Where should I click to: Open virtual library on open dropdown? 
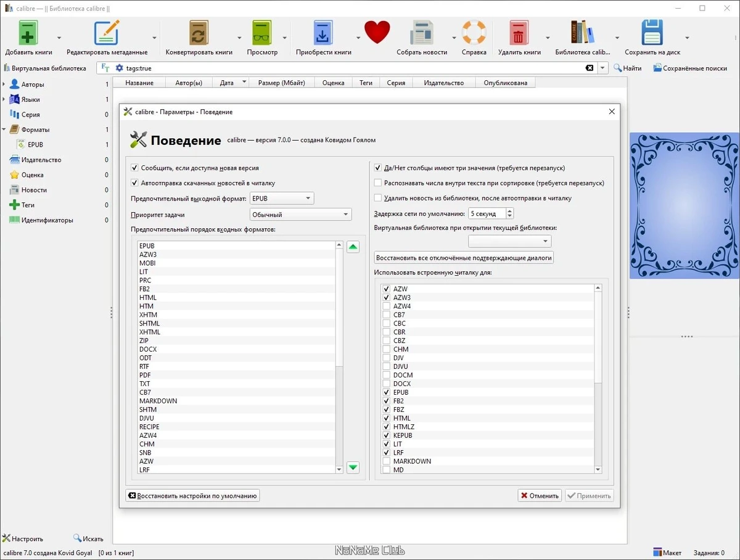pyautogui.click(x=509, y=241)
